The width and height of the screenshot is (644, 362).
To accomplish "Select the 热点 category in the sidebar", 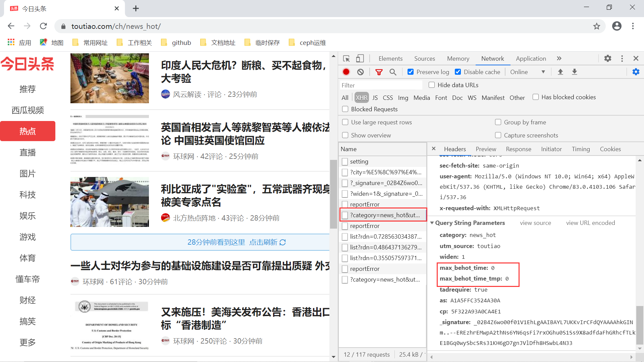I will click(28, 131).
